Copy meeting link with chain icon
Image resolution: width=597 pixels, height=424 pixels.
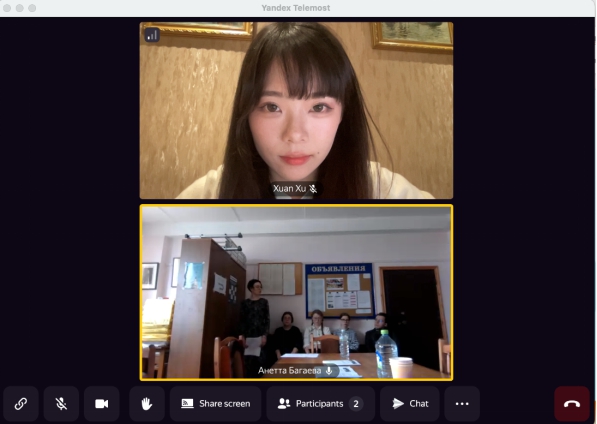click(21, 403)
